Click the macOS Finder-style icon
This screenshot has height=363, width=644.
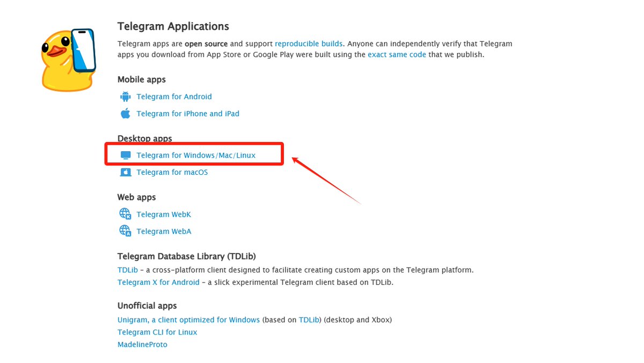[126, 172]
